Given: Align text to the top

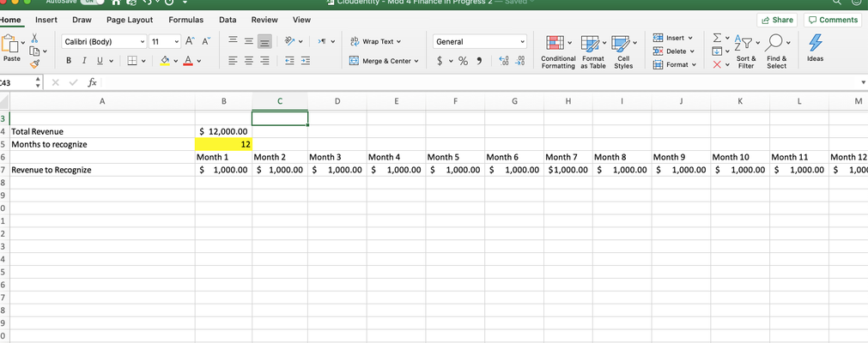Looking at the screenshot, I should 233,41.
